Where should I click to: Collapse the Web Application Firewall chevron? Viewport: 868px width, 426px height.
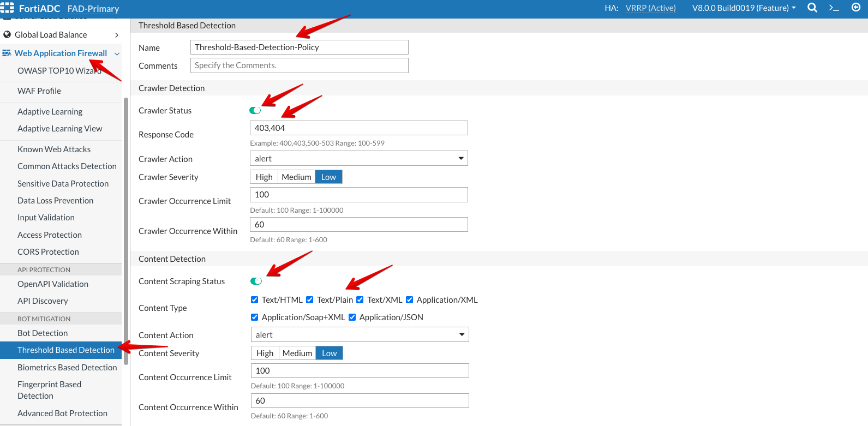point(117,53)
